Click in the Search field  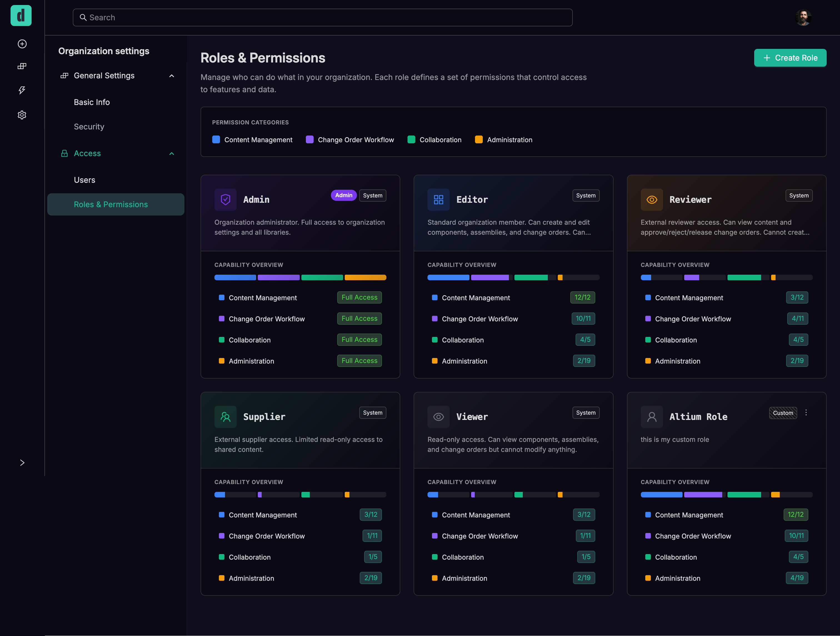(322, 17)
